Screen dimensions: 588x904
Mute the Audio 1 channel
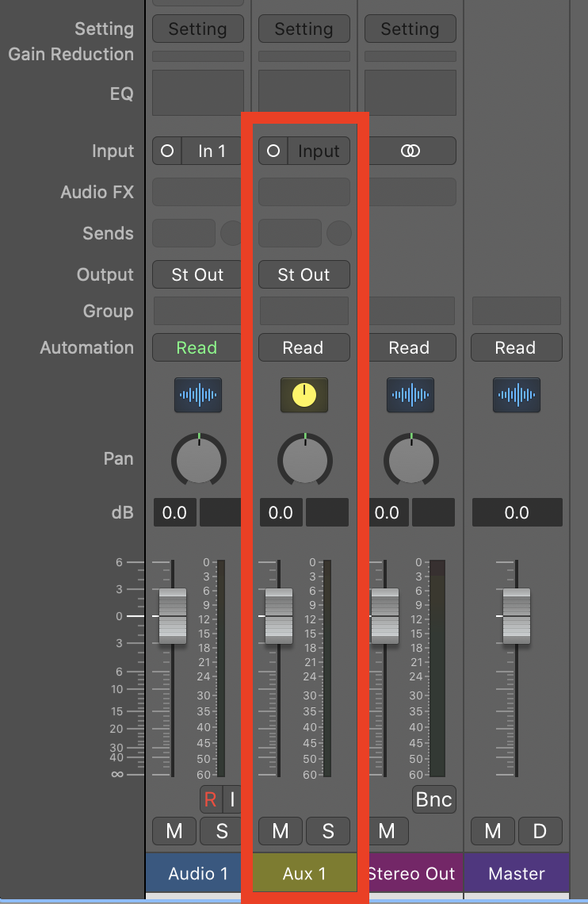174,831
